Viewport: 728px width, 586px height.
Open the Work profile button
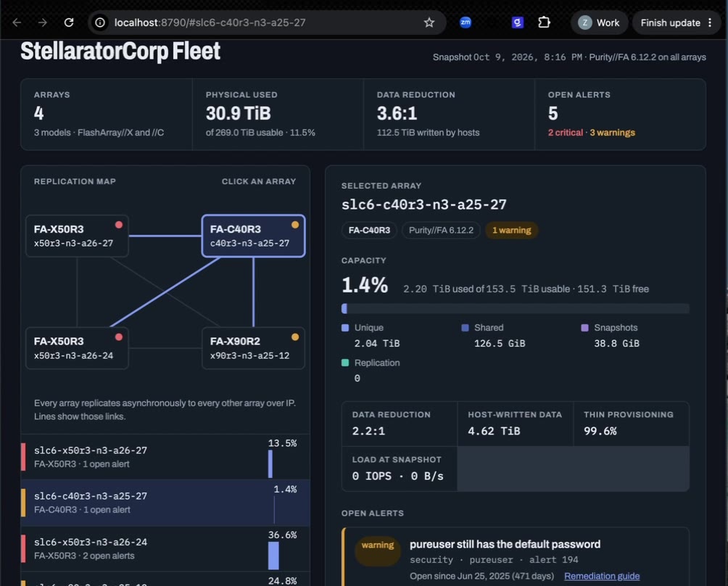(x=598, y=22)
